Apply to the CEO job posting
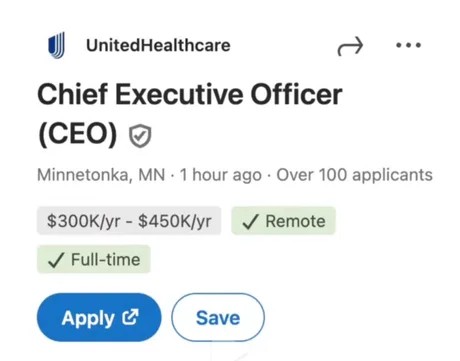This screenshot has width=460, height=361. coord(99,317)
